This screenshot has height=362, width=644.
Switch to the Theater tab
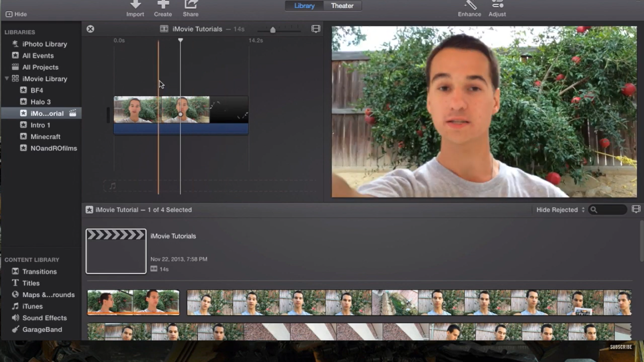tap(342, 6)
